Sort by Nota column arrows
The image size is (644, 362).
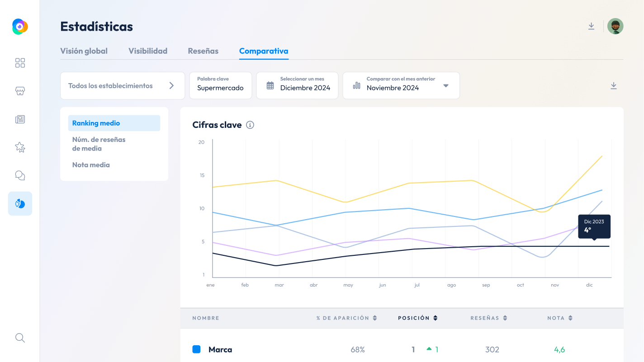coord(570,318)
